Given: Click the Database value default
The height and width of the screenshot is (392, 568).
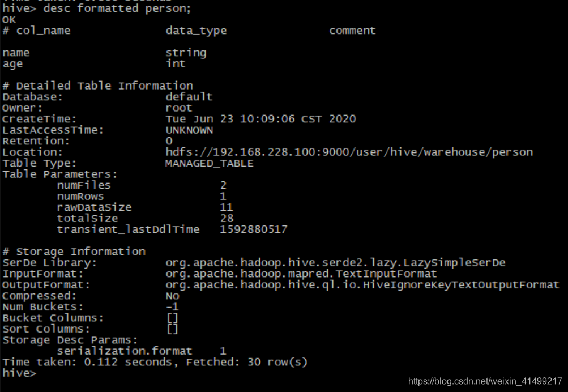Looking at the screenshot, I should [189, 97].
